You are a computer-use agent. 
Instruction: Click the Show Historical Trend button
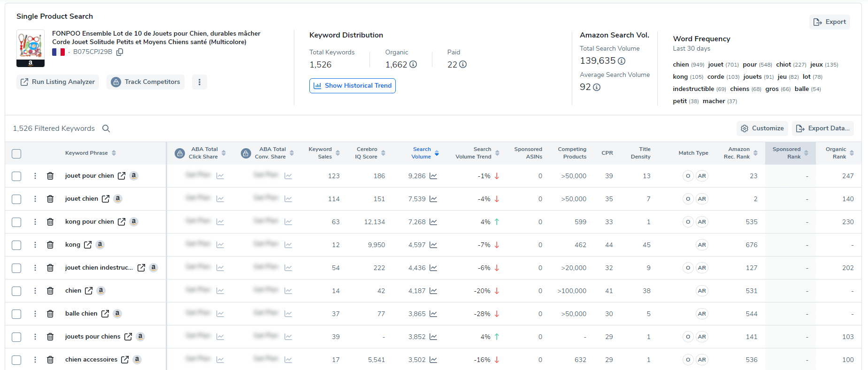pos(352,86)
